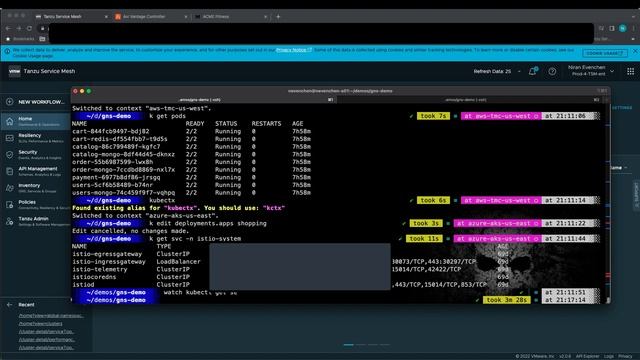
Task: Click 'took 7s' yellow badge in terminal
Action: click(x=433, y=116)
